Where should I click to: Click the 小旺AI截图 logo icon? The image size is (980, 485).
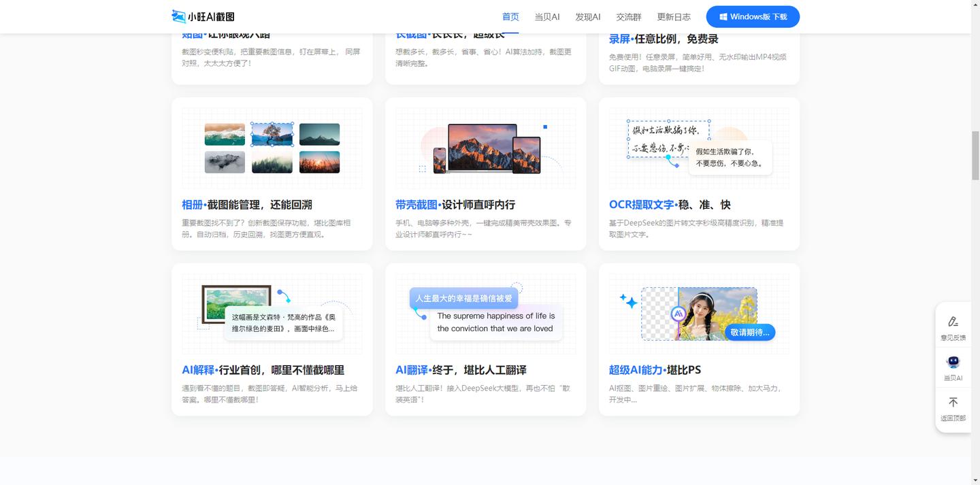[179, 16]
